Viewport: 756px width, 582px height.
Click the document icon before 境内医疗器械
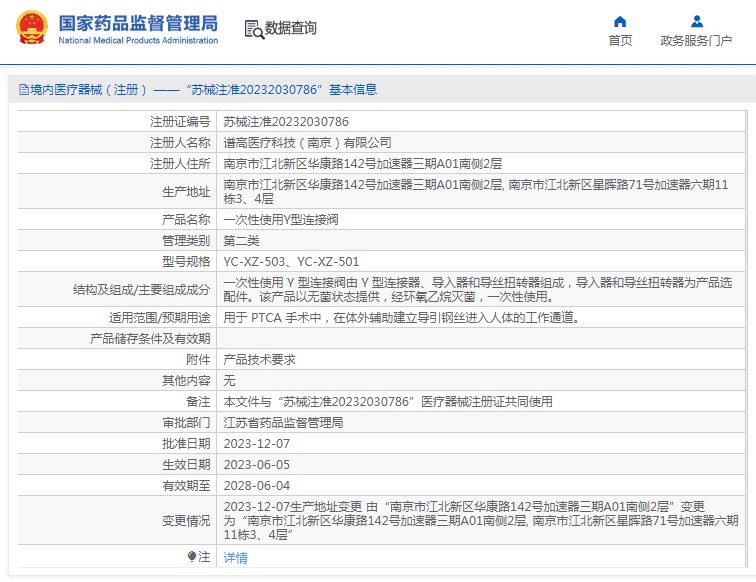click(x=23, y=90)
